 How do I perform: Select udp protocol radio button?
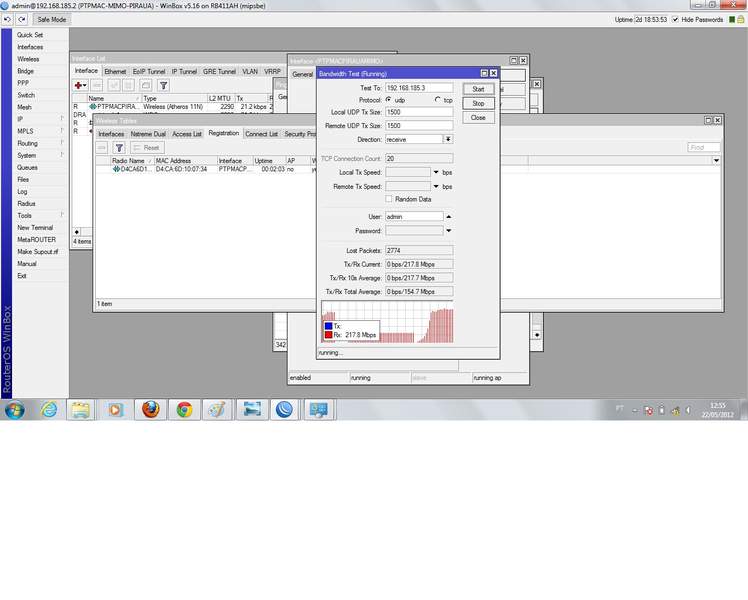[389, 100]
